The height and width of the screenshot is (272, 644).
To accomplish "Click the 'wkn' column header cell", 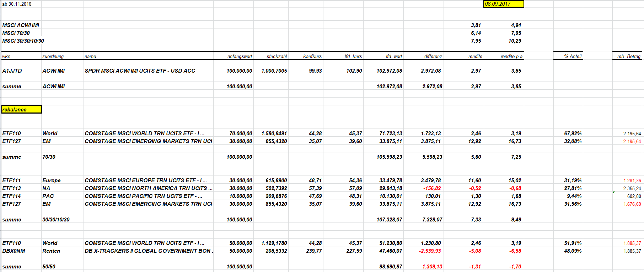I will coord(21,56).
